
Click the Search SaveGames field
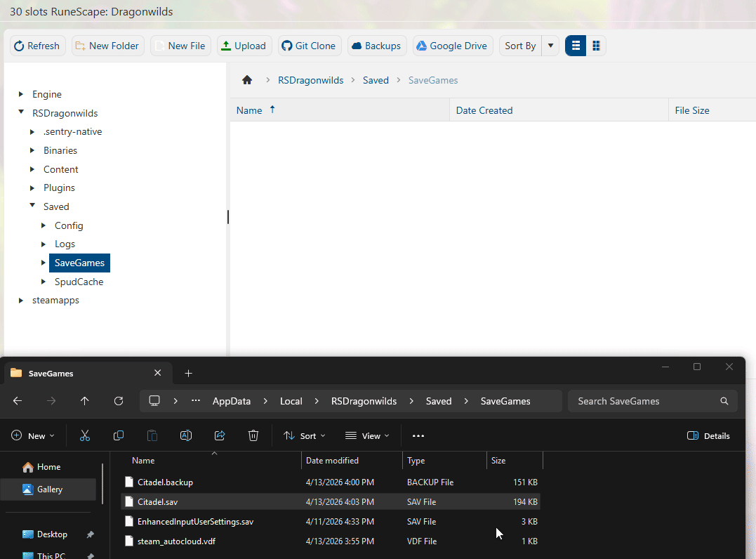(x=646, y=401)
